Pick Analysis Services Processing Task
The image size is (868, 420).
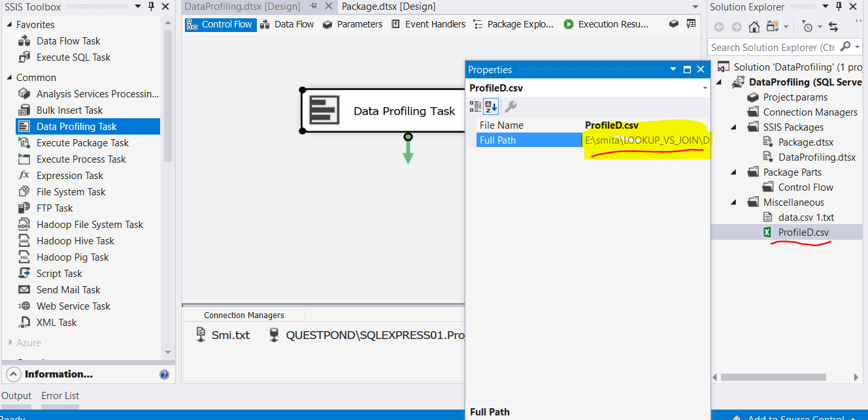coord(97,94)
